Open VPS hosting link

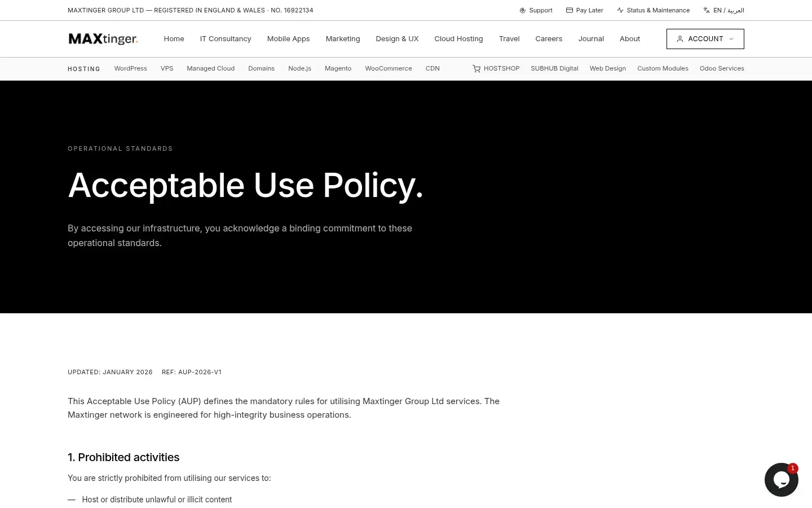167,68
